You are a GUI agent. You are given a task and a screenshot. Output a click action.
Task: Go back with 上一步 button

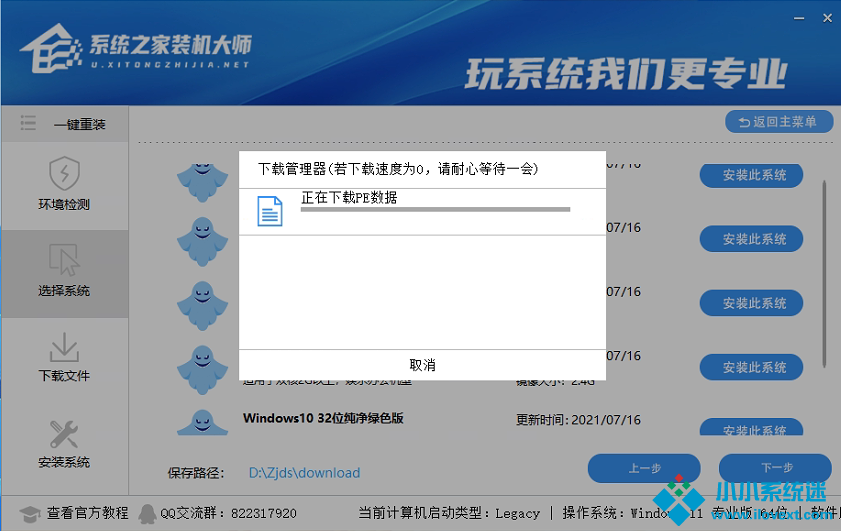(x=644, y=468)
